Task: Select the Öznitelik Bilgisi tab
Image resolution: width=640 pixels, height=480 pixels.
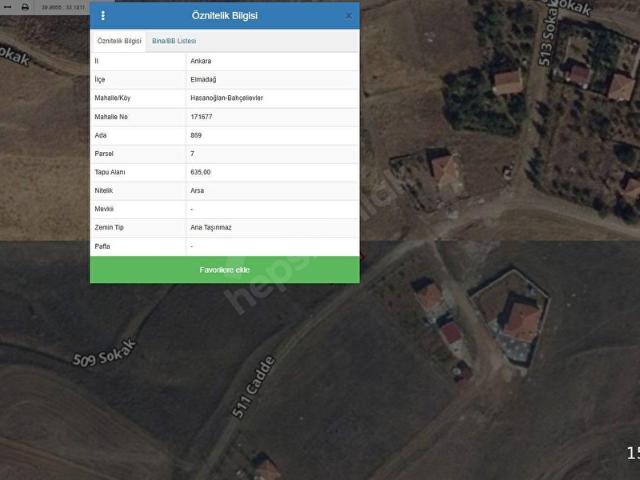Action: click(118, 41)
